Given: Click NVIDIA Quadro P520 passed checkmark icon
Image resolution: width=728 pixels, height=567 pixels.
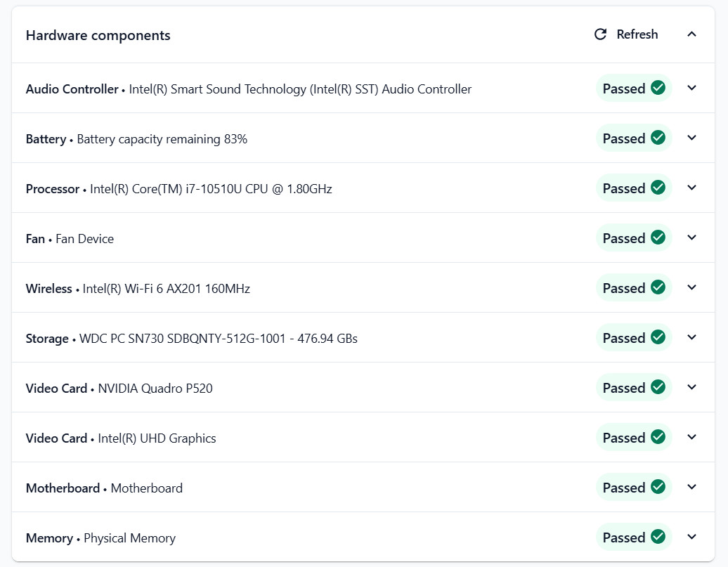Looking at the screenshot, I should point(658,387).
